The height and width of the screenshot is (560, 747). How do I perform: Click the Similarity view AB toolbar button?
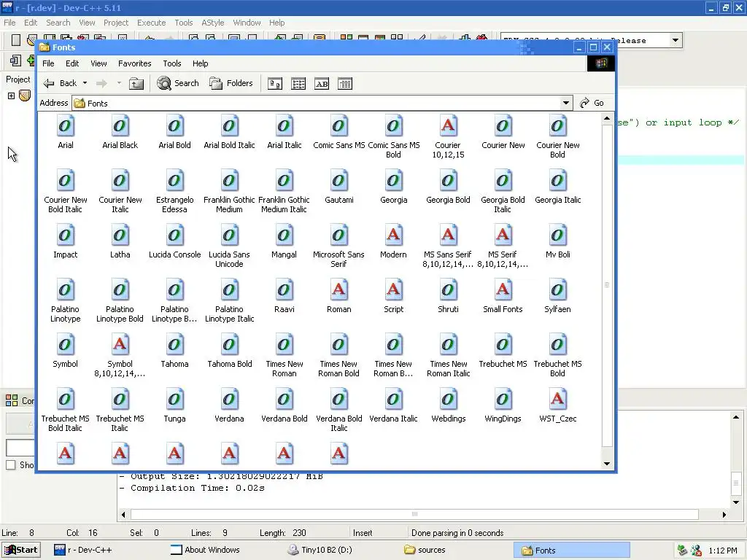pos(322,84)
